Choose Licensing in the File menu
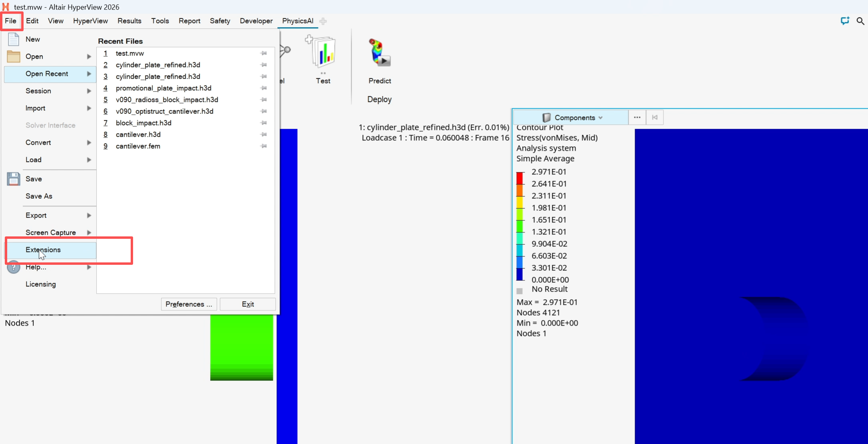 coord(50,284)
